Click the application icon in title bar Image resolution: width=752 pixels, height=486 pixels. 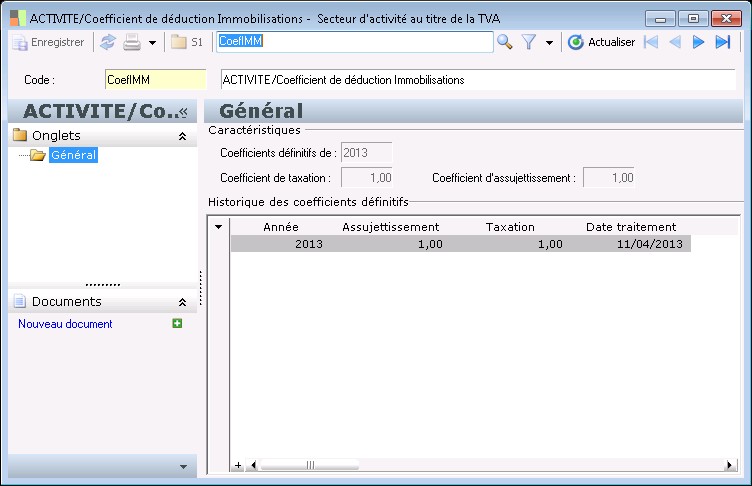pyautogui.click(x=17, y=18)
